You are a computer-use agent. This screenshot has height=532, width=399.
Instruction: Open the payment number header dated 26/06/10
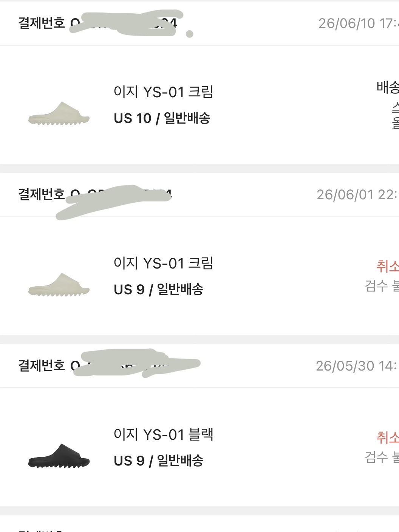(x=199, y=23)
